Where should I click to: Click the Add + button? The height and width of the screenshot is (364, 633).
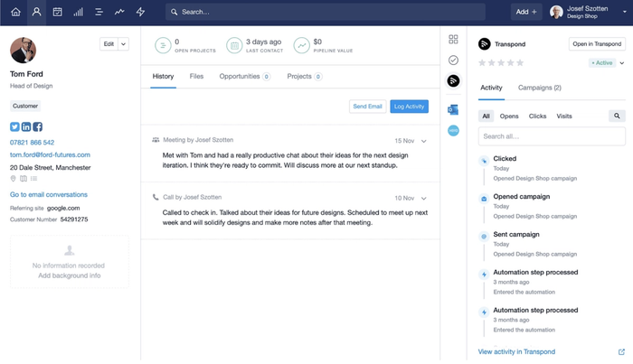click(x=526, y=12)
